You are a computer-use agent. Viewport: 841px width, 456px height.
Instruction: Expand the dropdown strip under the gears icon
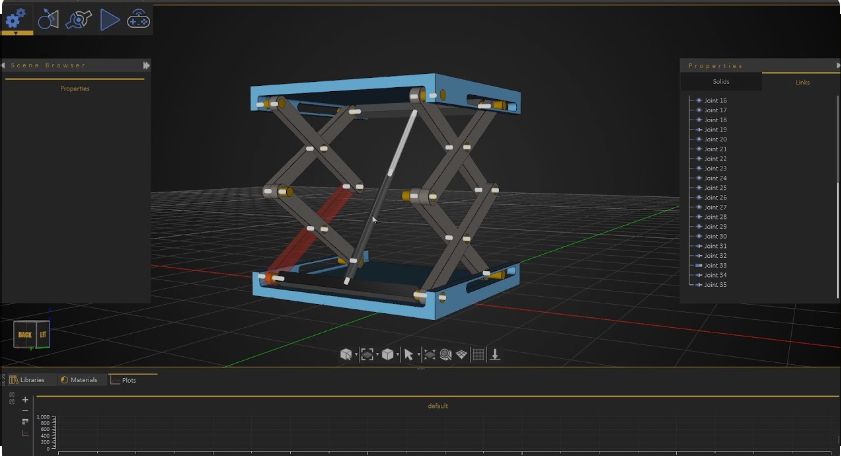16,33
